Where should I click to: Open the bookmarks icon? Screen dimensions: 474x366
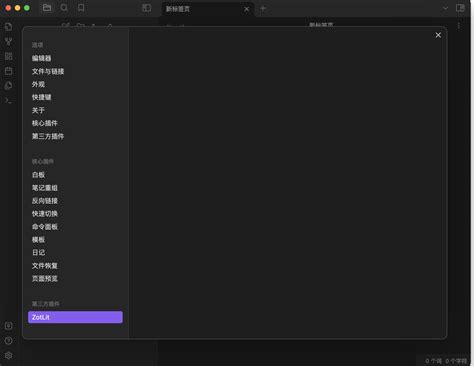pyautogui.click(x=81, y=8)
